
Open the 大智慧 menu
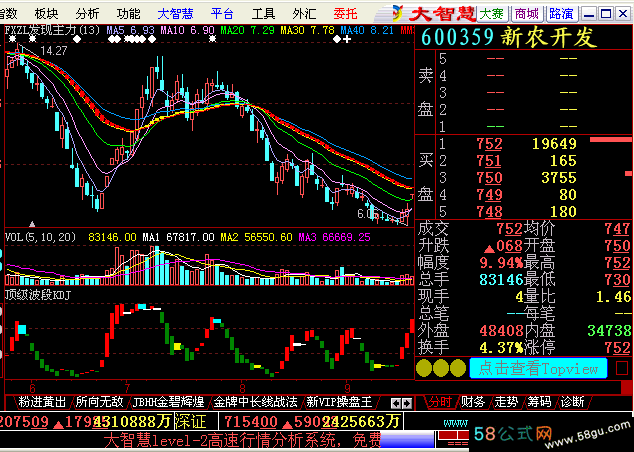[175, 14]
